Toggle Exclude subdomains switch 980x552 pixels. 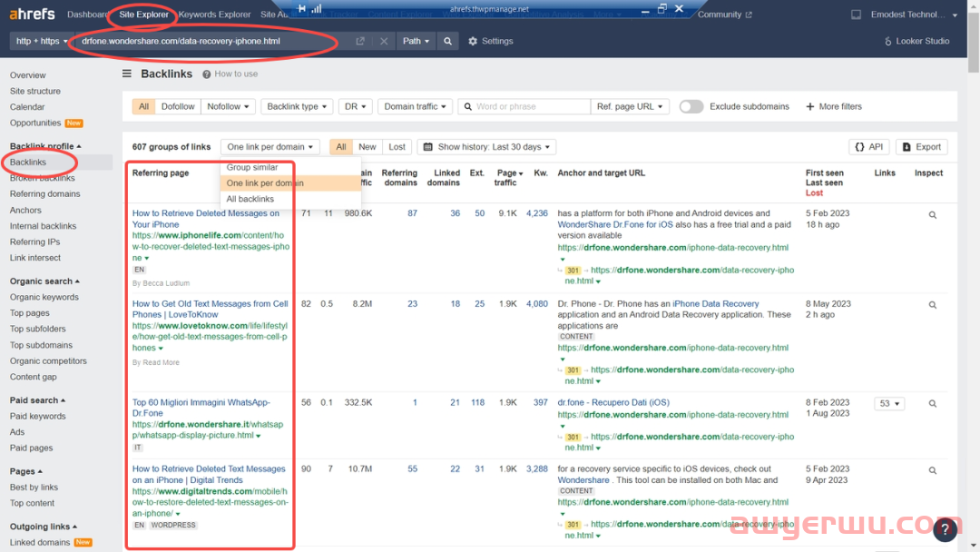coord(691,106)
